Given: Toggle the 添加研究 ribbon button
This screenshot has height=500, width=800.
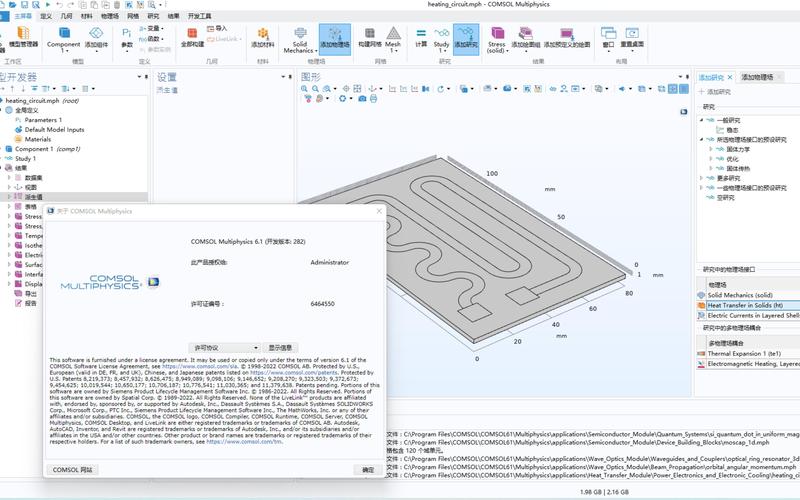Looking at the screenshot, I should [466, 39].
